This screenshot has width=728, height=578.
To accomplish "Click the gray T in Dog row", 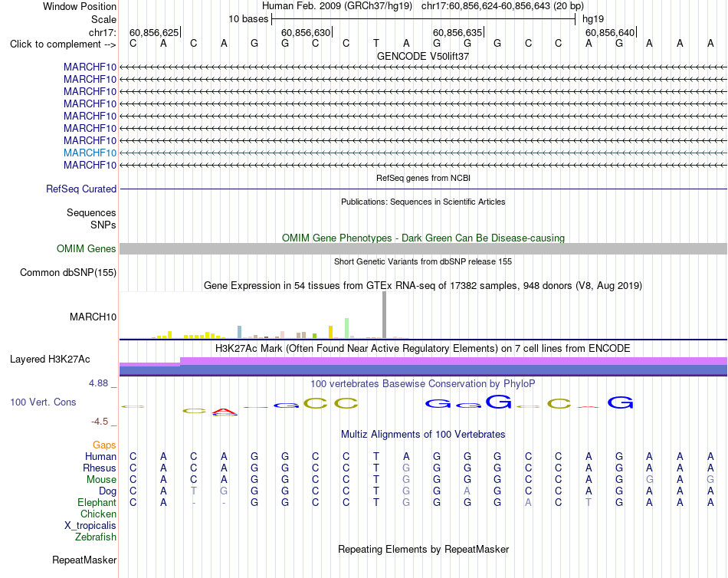I will [x=194, y=491].
